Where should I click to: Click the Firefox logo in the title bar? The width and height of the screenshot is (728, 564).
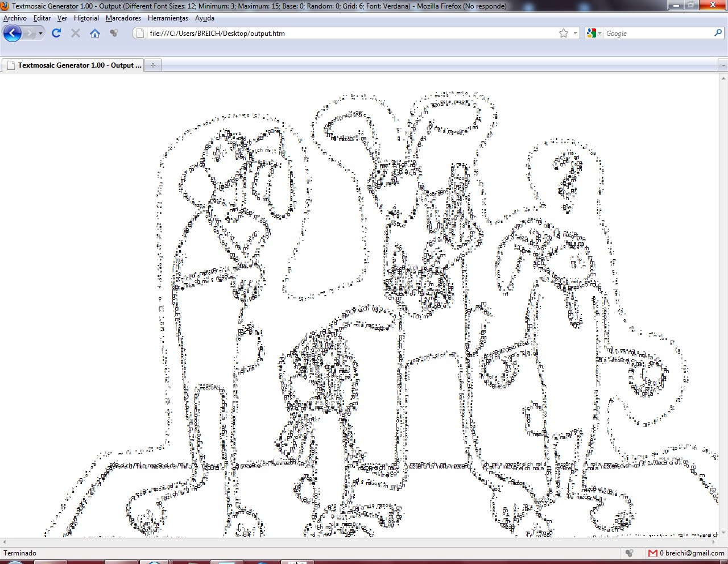5,6
